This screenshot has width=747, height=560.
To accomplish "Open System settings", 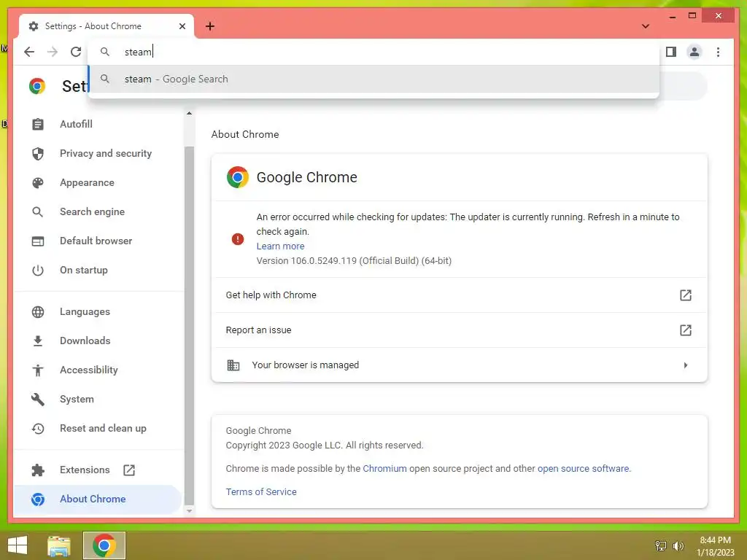I will coord(77,399).
